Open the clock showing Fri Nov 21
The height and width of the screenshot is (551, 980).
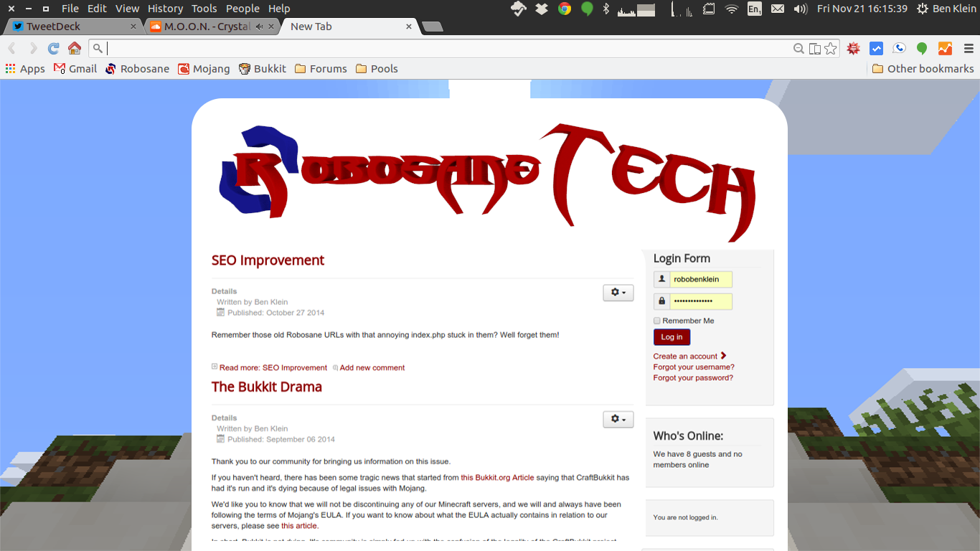tap(862, 9)
